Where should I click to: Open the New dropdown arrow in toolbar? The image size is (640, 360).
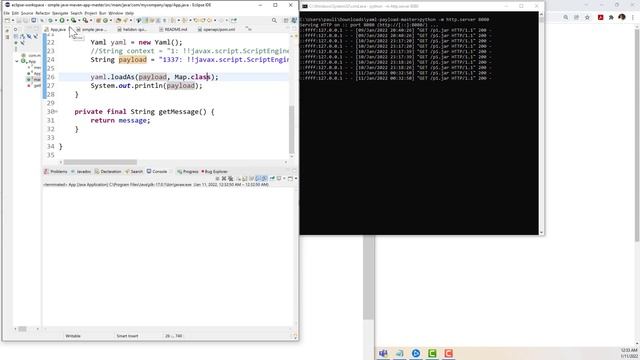pos(12,20)
